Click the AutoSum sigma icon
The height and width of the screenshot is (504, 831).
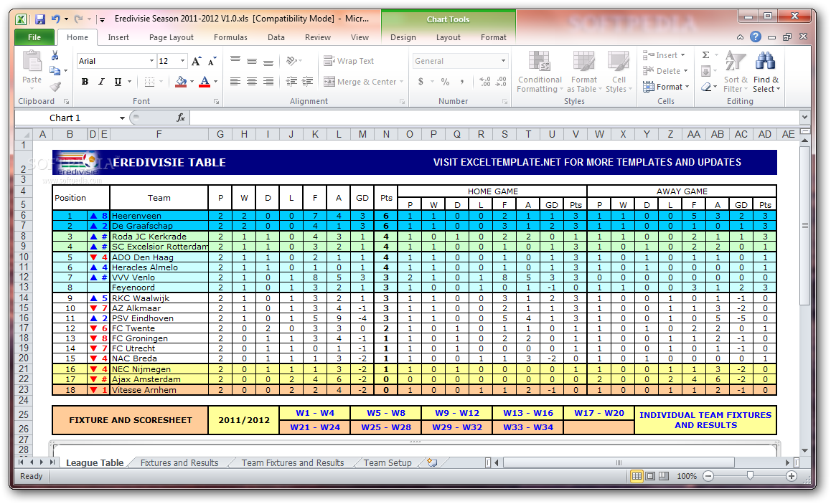coord(706,55)
